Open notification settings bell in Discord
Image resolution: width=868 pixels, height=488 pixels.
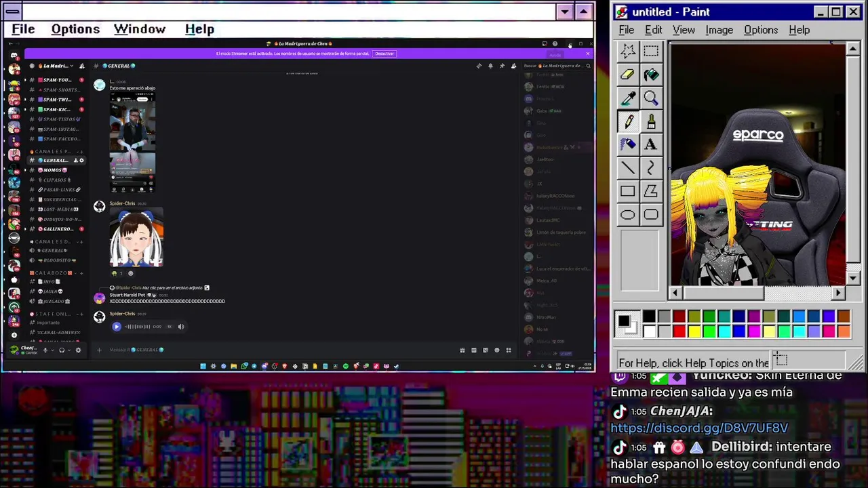coord(490,66)
